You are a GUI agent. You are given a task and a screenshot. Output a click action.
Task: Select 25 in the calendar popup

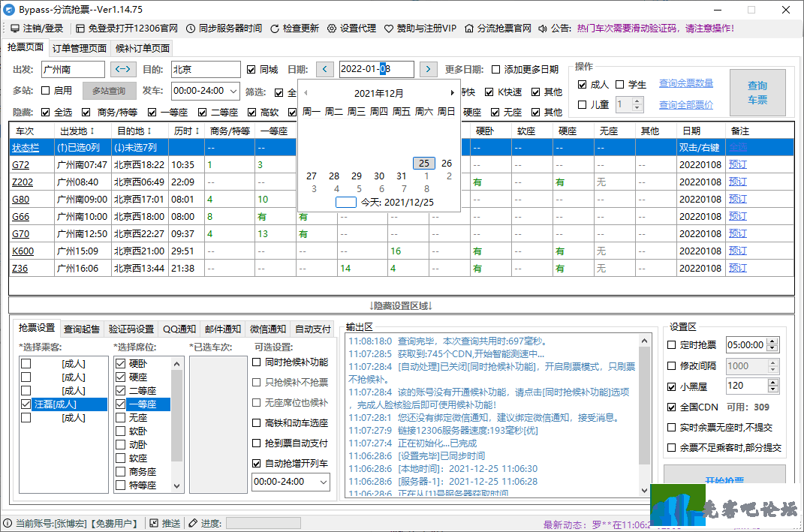424,163
